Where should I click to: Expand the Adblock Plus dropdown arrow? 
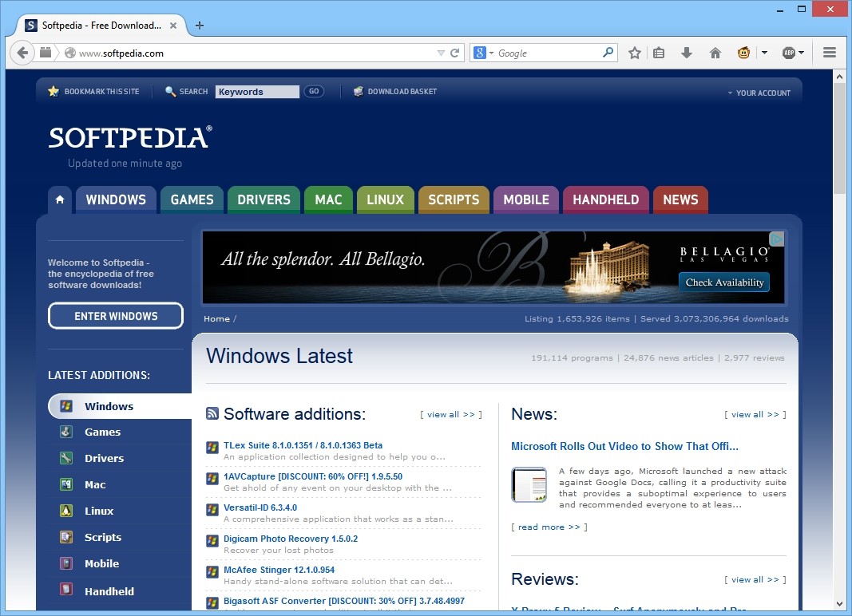802,53
